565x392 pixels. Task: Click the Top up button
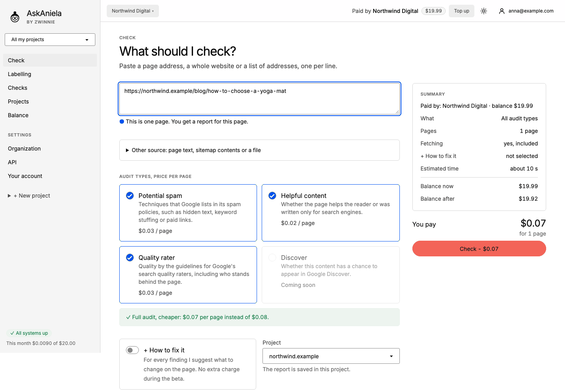click(x=461, y=11)
